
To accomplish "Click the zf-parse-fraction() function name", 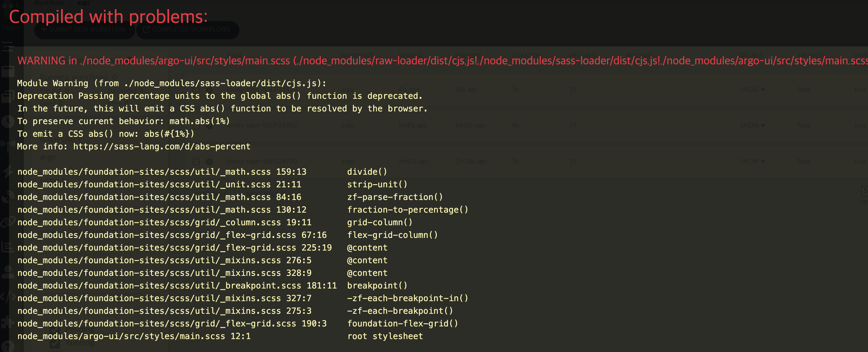I will pyautogui.click(x=395, y=197).
